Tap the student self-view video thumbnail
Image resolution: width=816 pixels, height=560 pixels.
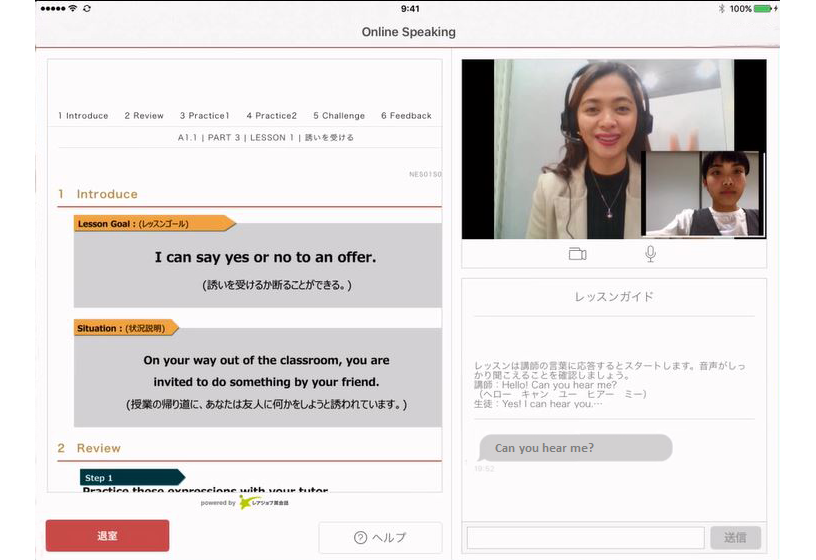point(702,194)
